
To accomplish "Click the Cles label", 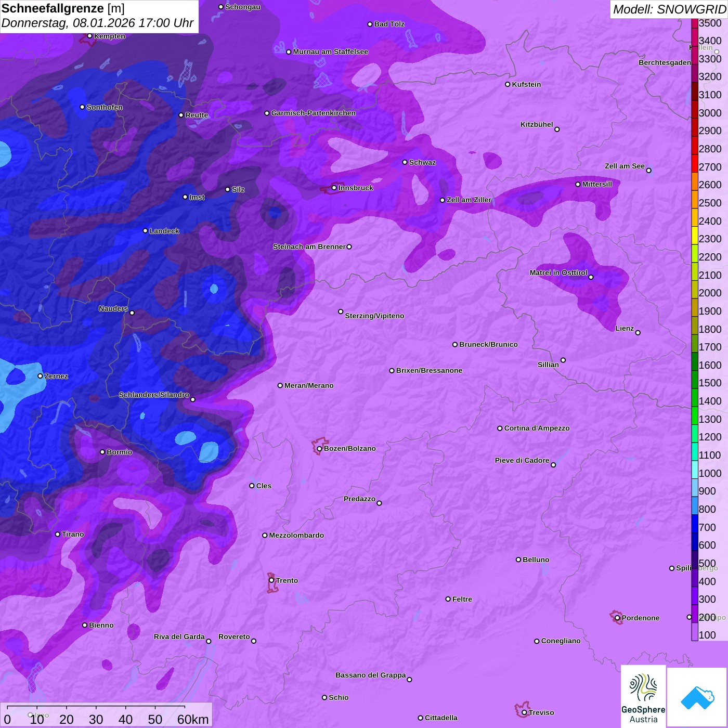I will [x=264, y=486].
